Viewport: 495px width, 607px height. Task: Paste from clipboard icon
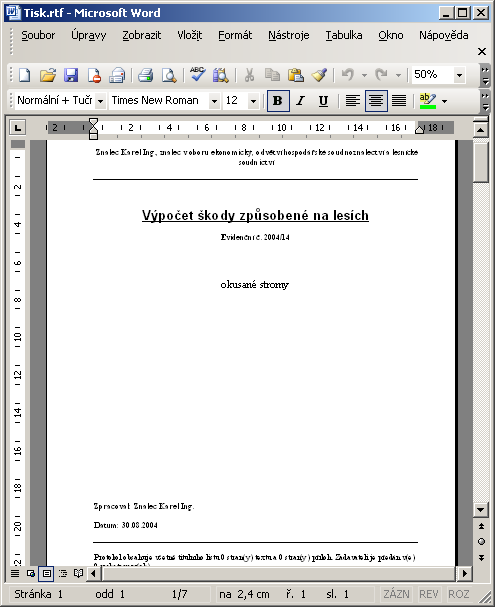tap(296, 75)
